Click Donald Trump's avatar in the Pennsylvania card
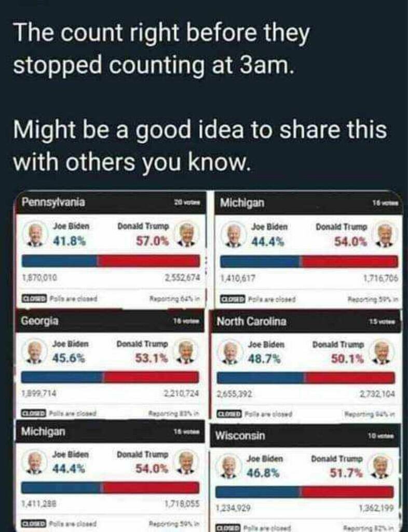 [186, 234]
